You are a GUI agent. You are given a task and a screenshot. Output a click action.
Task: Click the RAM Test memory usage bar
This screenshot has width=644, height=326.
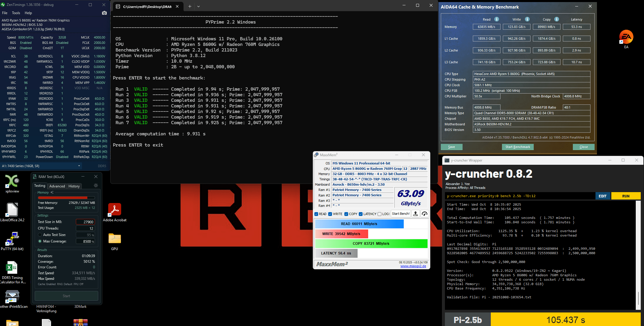click(66, 197)
